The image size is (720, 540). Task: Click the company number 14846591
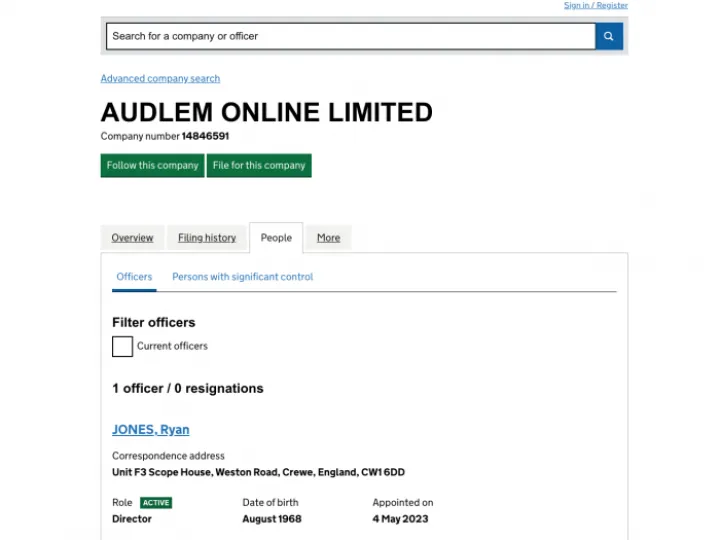[x=205, y=136]
